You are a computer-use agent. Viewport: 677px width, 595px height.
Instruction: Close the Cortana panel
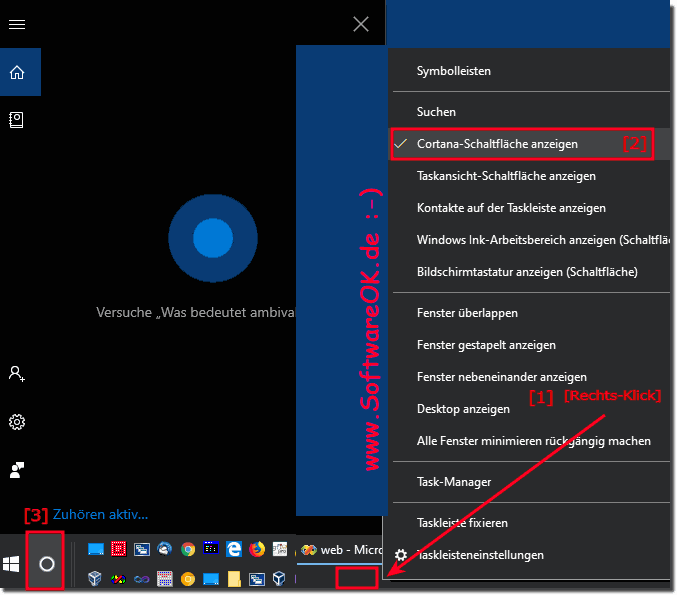361,24
